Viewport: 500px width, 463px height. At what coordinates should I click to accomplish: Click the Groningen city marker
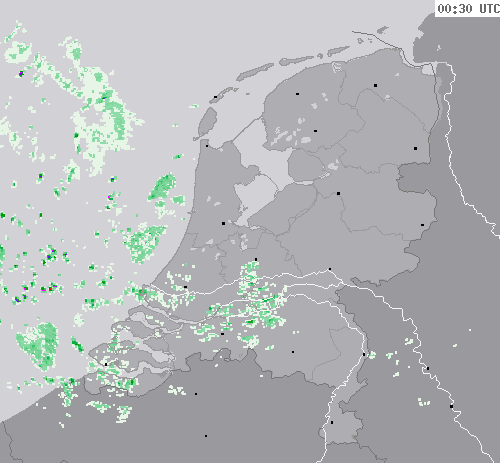[x=376, y=86]
